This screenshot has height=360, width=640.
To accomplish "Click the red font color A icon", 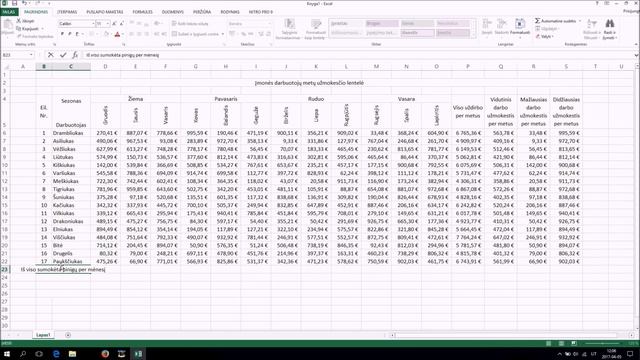I will tap(117, 34).
